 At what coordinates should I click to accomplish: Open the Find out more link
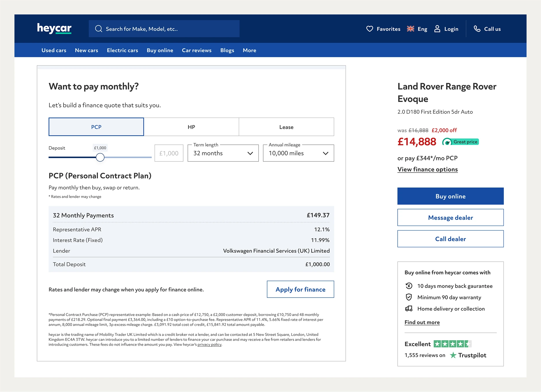click(422, 322)
